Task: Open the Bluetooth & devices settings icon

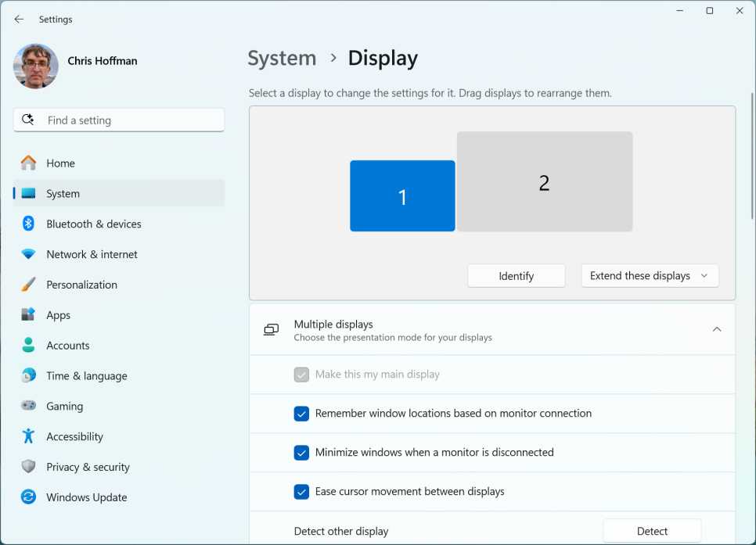Action: 28,224
